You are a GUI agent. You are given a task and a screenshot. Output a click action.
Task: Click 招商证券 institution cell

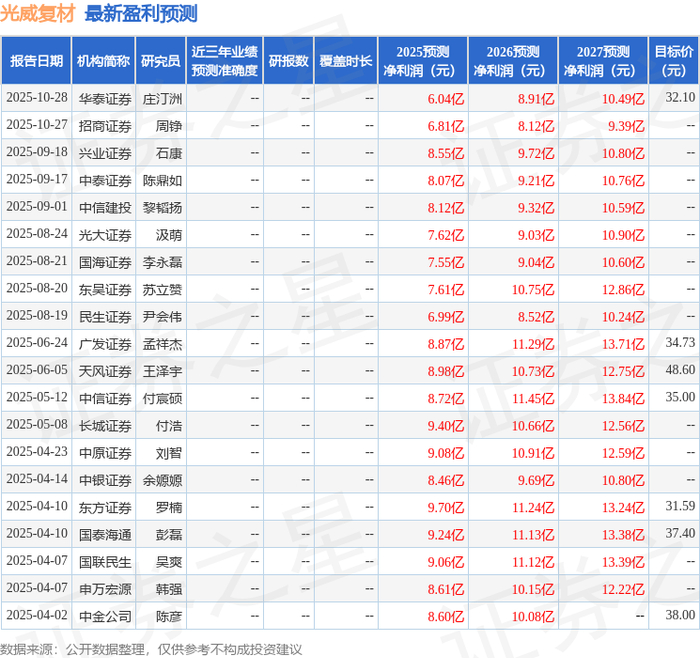click(x=105, y=126)
